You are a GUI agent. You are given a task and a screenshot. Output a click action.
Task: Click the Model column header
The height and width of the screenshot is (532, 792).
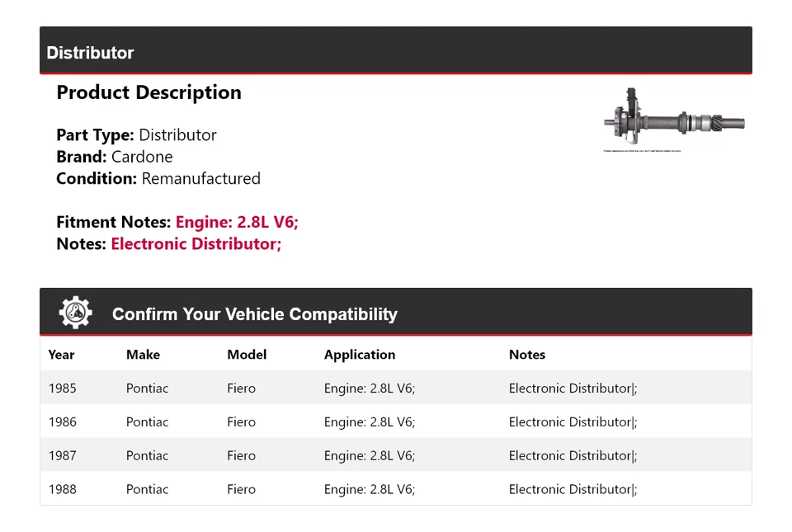coord(247,355)
